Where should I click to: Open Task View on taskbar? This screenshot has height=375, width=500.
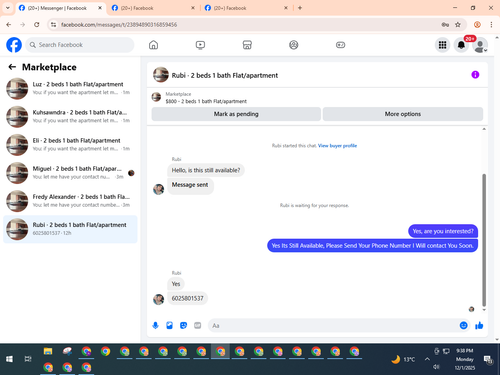pos(28,359)
